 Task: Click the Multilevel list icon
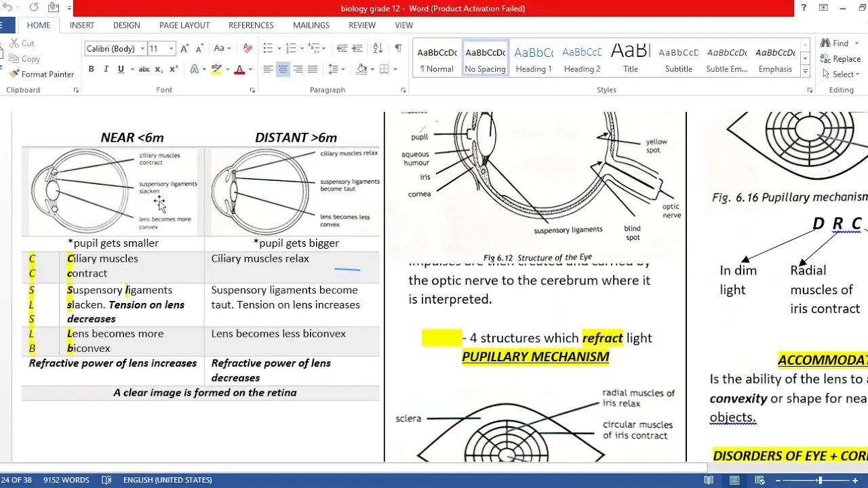[x=314, y=48]
